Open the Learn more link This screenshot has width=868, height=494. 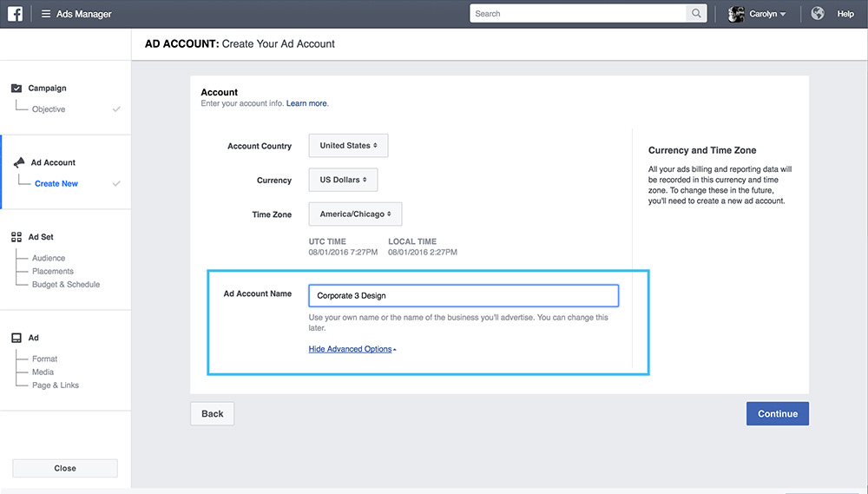pyautogui.click(x=306, y=103)
